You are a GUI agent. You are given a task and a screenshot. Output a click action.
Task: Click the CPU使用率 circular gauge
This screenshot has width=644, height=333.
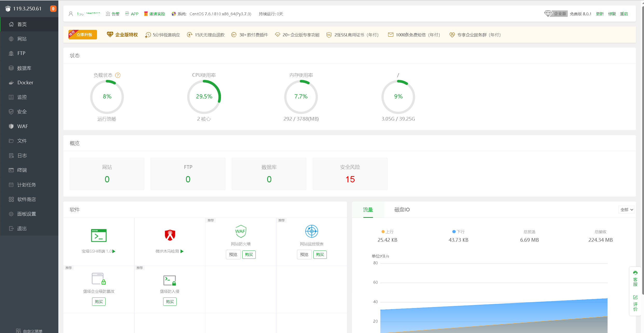[204, 96]
